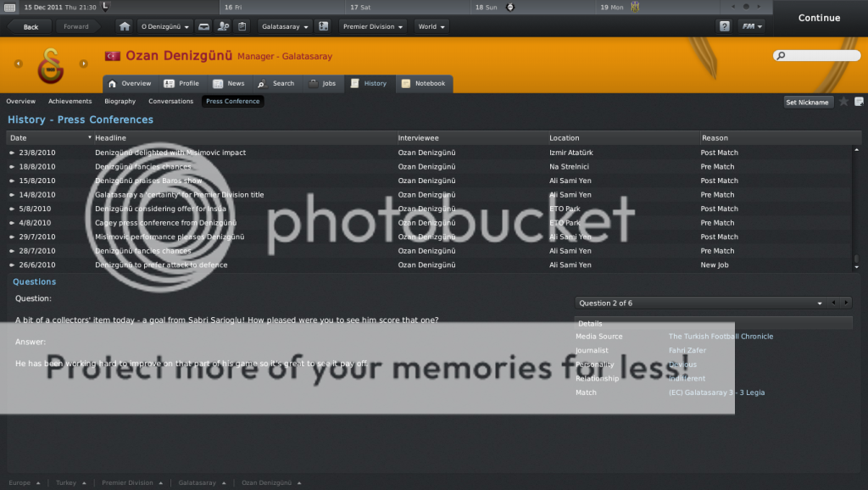This screenshot has width=868, height=490.
Task: Open the staff people icon in toolbar
Action: 223,26
